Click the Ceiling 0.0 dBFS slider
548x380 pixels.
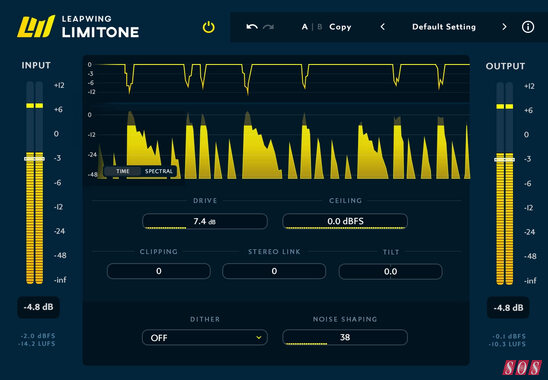click(x=345, y=221)
